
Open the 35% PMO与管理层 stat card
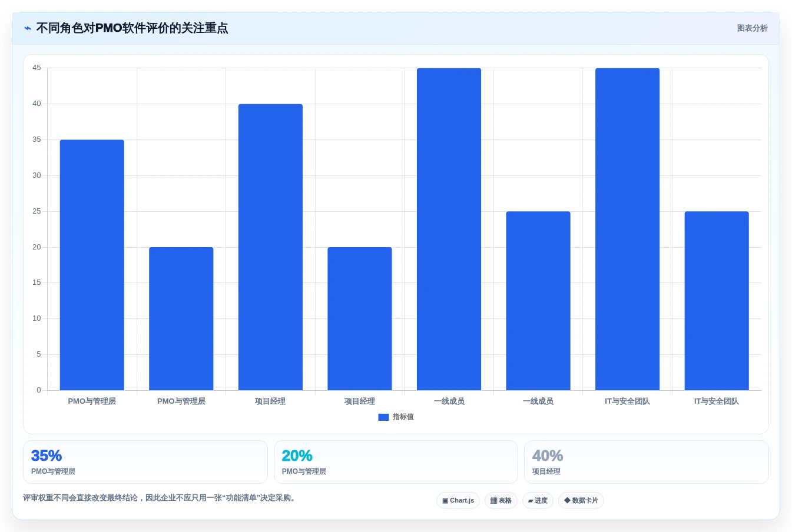(x=145, y=462)
